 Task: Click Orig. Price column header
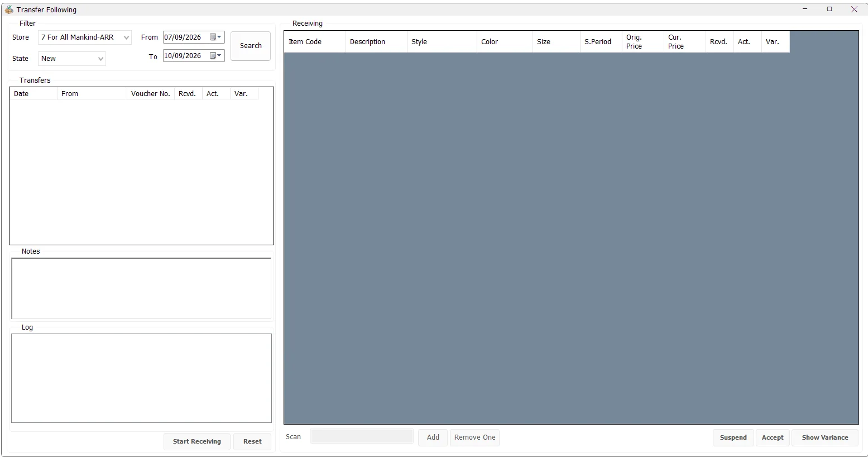643,42
